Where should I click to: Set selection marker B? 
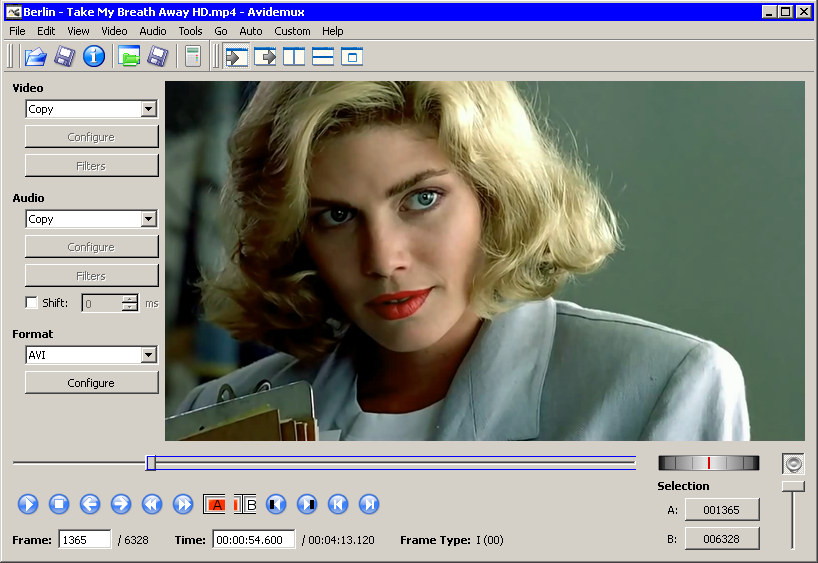point(245,504)
